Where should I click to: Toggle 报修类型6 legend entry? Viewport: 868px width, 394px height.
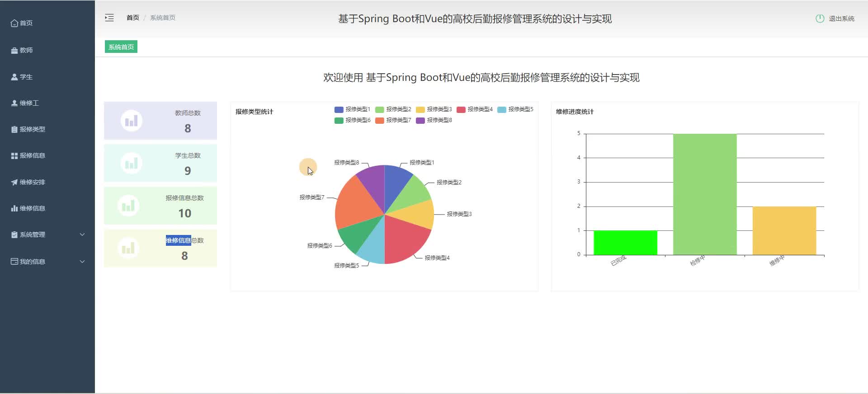352,120
